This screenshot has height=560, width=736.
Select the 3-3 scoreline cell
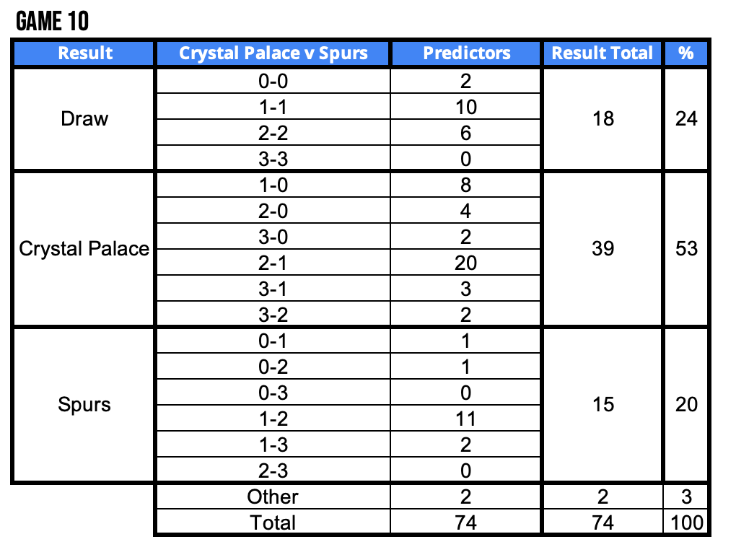click(273, 159)
